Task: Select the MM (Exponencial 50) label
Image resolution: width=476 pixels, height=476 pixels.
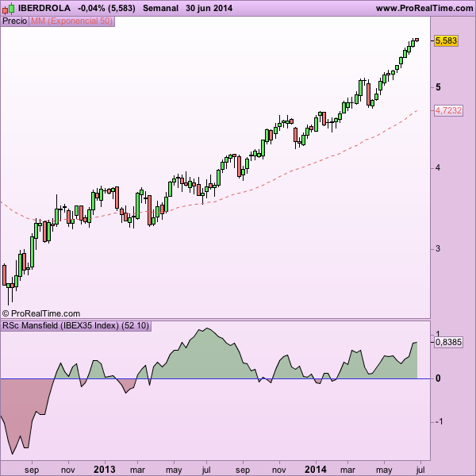Action: pyautogui.click(x=71, y=21)
